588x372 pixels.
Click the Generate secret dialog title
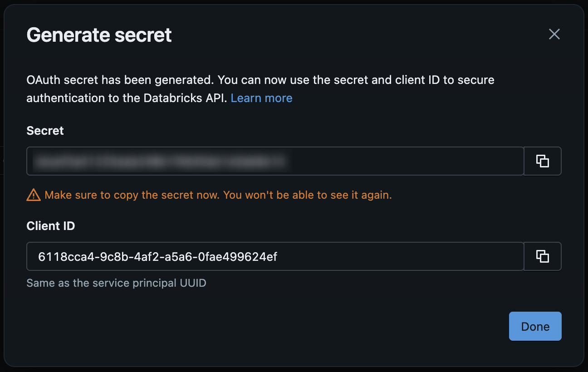pyautogui.click(x=99, y=34)
